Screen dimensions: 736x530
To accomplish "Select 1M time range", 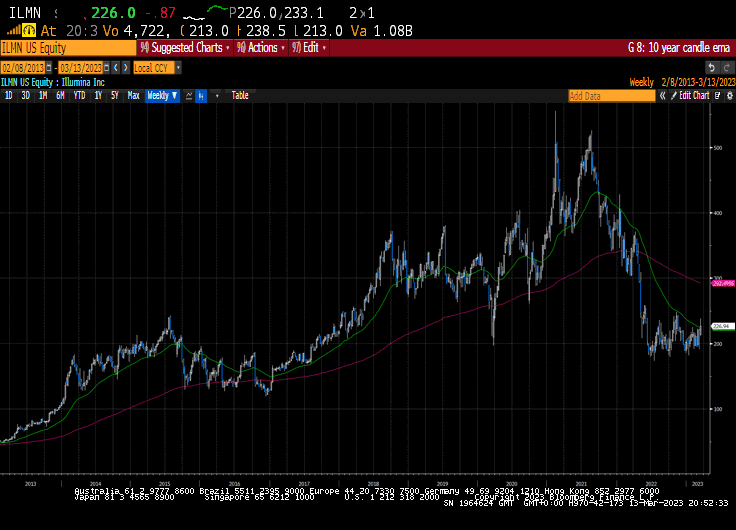I will pos(43,96).
